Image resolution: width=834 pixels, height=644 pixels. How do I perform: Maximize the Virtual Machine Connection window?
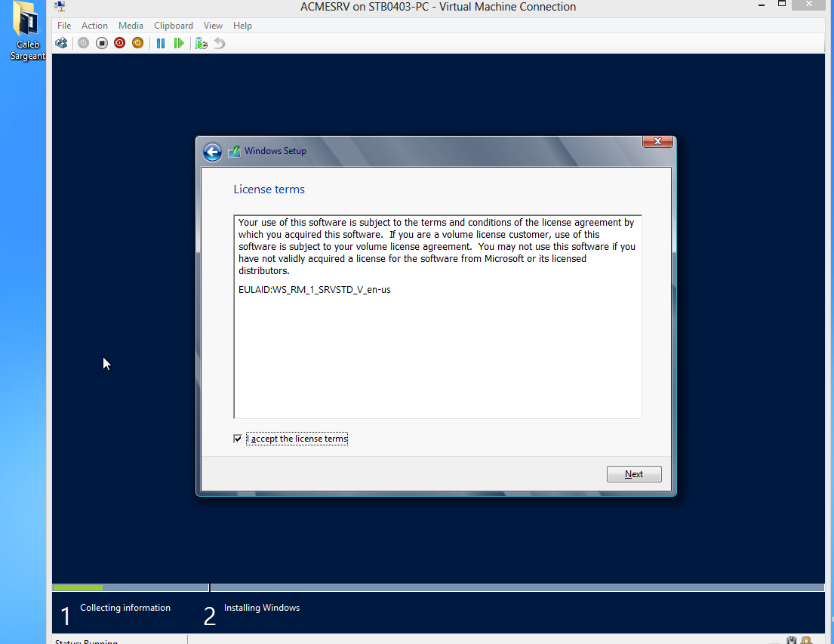tap(782, 5)
